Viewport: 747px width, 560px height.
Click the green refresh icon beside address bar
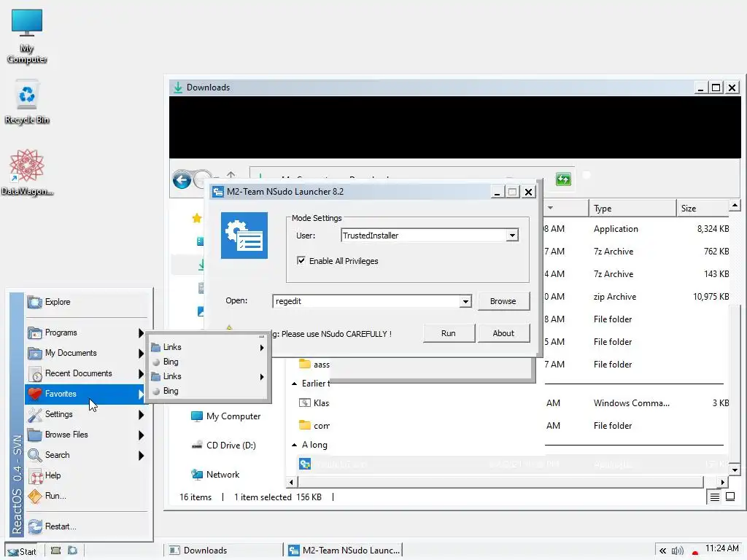(x=564, y=179)
